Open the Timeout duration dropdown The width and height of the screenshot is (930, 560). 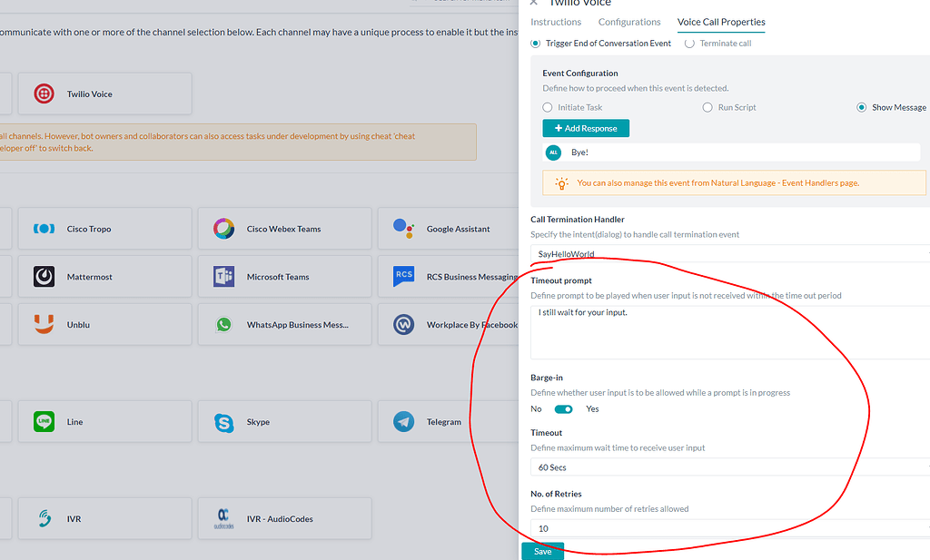click(727, 467)
